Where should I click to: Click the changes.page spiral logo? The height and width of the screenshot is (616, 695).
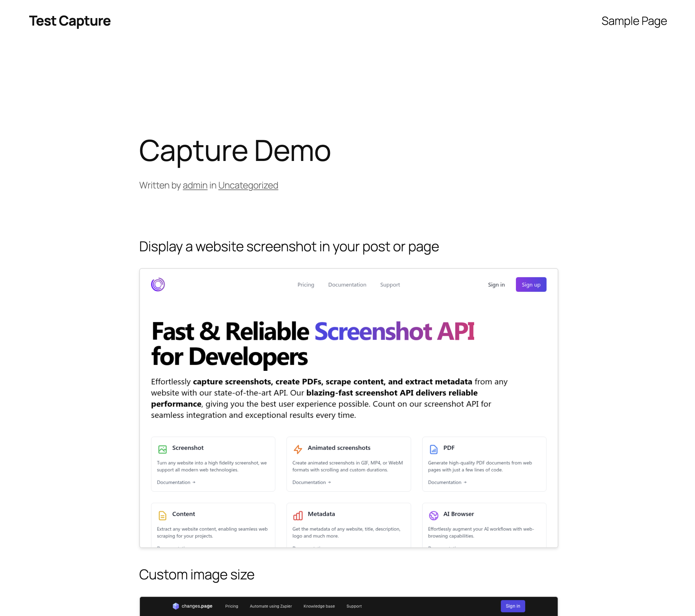coord(158,284)
